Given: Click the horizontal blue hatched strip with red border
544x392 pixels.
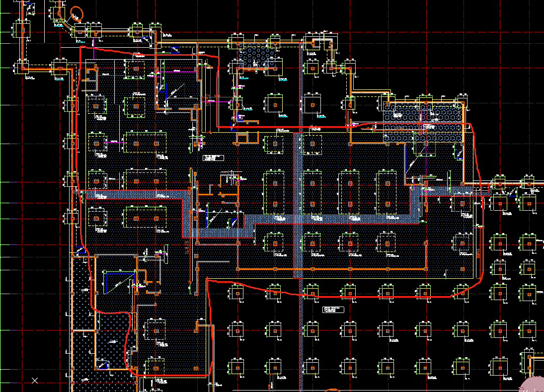Looking at the screenshot, I should pos(134,194).
